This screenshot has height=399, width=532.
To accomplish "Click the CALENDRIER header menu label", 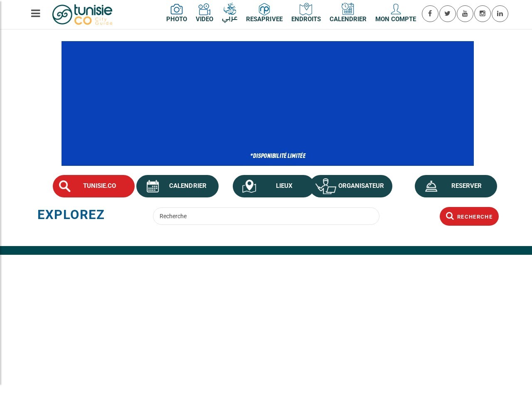I will coord(348,19).
